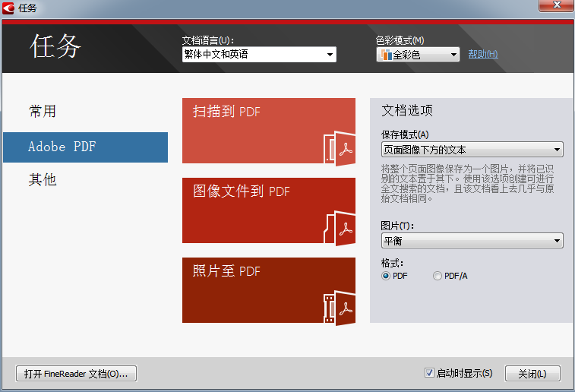Select the 常用 task category
Viewport: 575px width, 392px height.
[43, 111]
